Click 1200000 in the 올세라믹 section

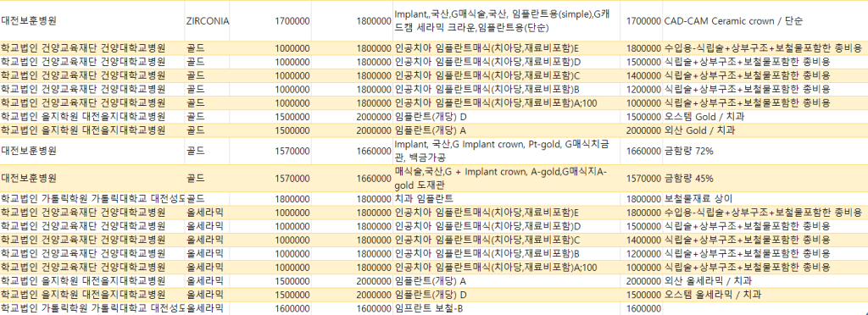click(x=641, y=254)
